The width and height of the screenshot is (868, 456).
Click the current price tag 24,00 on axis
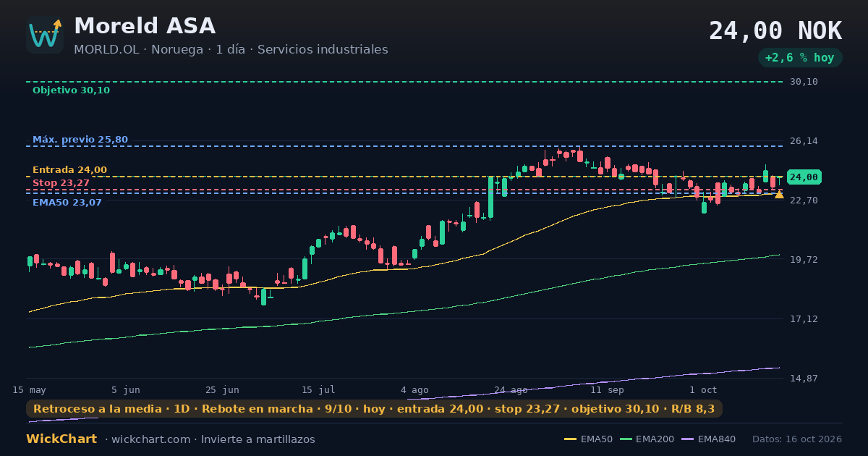click(x=804, y=177)
